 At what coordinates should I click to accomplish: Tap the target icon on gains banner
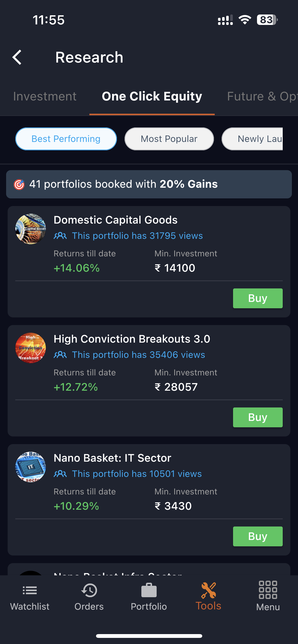click(x=19, y=184)
